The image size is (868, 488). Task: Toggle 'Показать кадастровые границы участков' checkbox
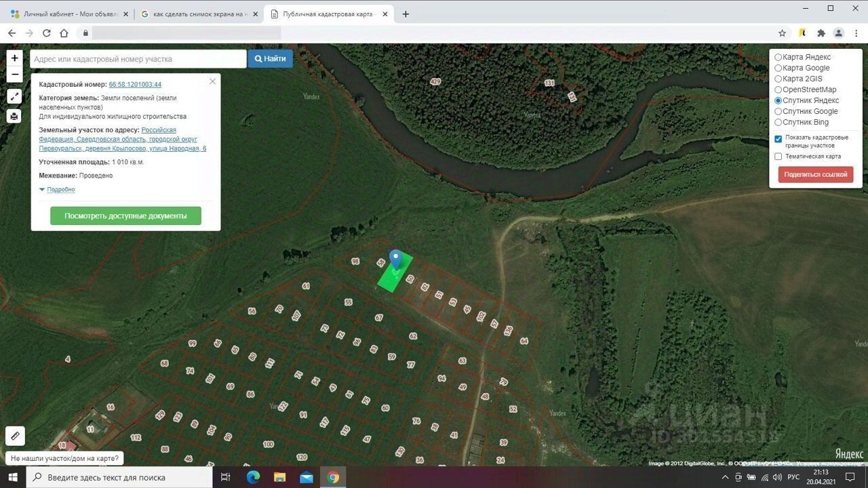click(778, 139)
